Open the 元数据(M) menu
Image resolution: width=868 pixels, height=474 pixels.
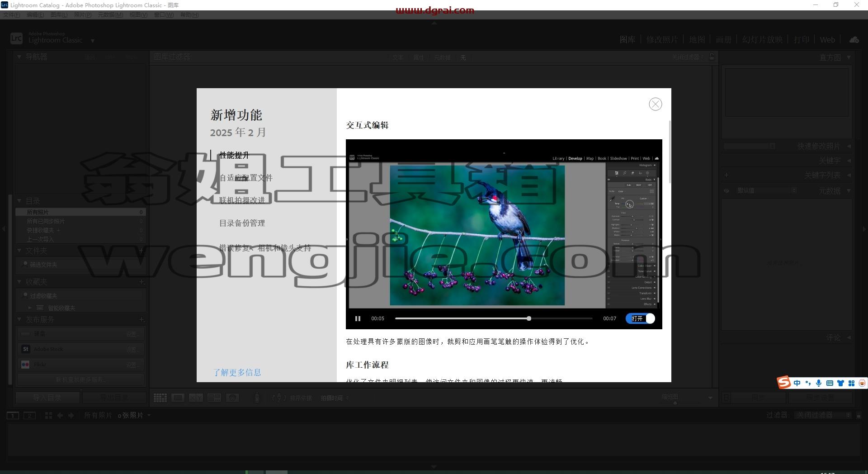coord(110,15)
